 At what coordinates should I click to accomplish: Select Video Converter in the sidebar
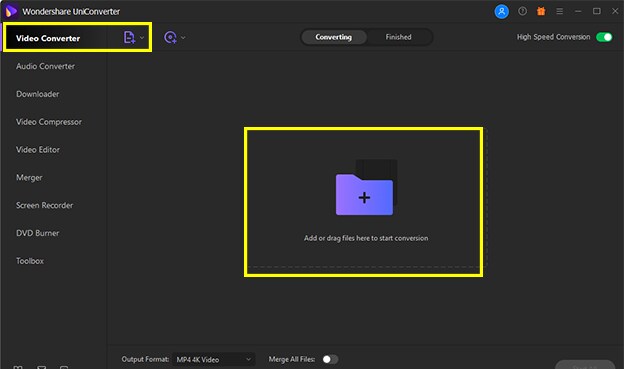(x=48, y=38)
